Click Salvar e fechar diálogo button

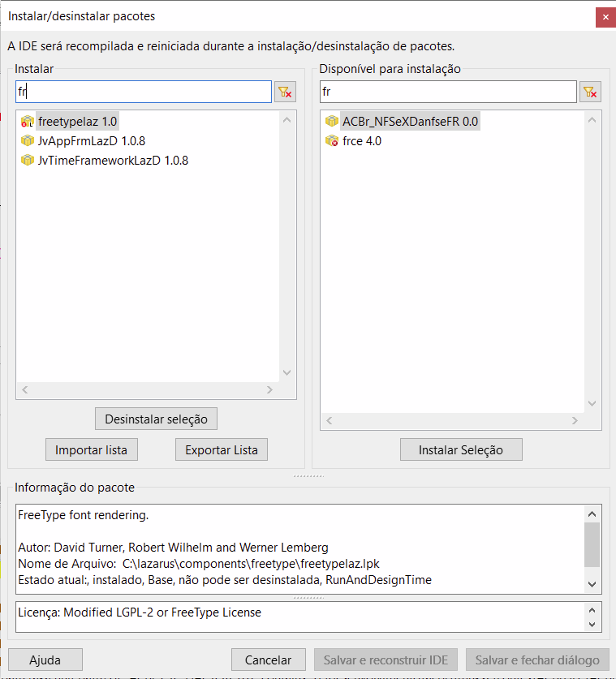[x=537, y=660]
